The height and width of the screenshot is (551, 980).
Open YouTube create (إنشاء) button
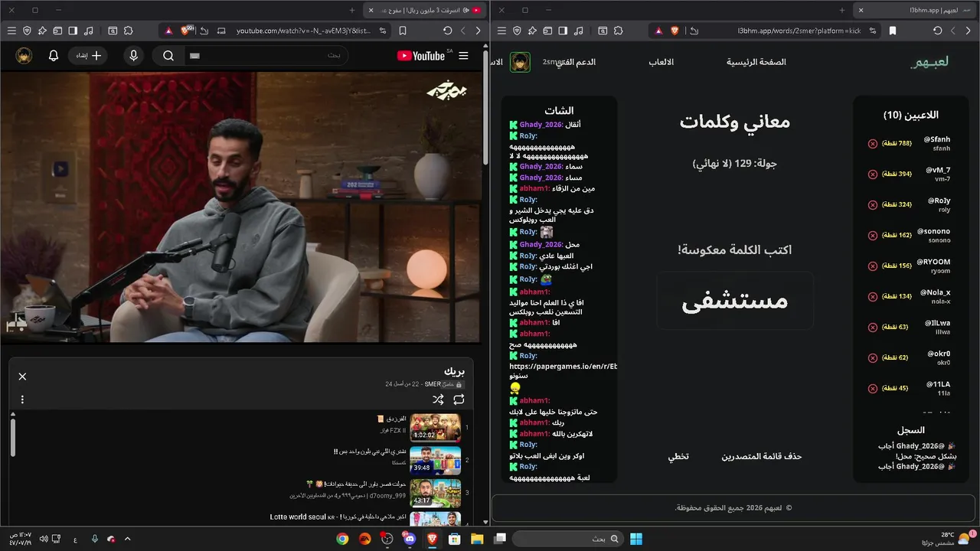pos(88,56)
